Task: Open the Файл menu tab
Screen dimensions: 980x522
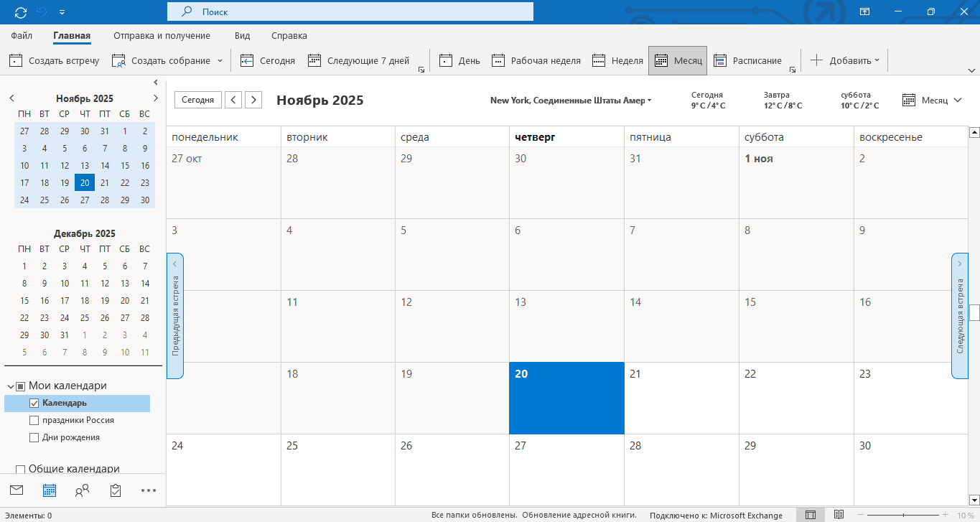Action: 22,36
